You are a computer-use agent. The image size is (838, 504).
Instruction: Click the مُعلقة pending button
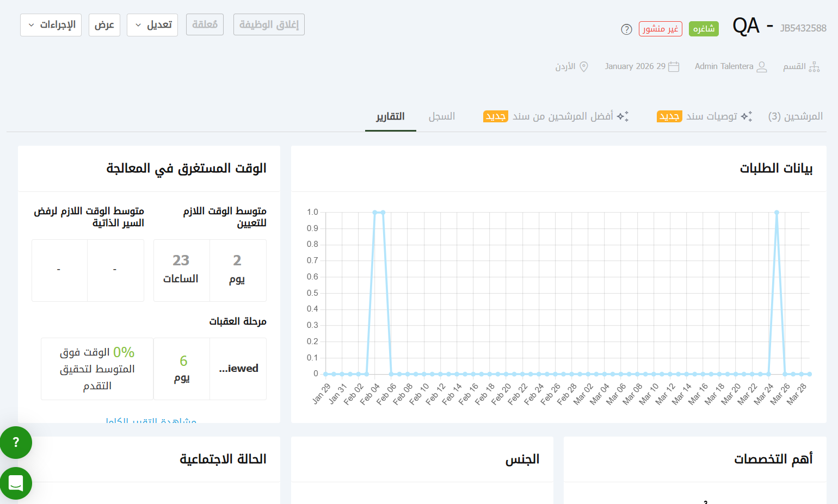205,25
